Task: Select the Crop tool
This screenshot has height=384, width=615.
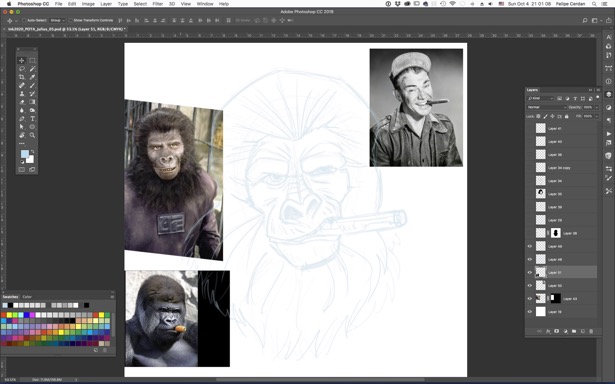Action: 22,77
